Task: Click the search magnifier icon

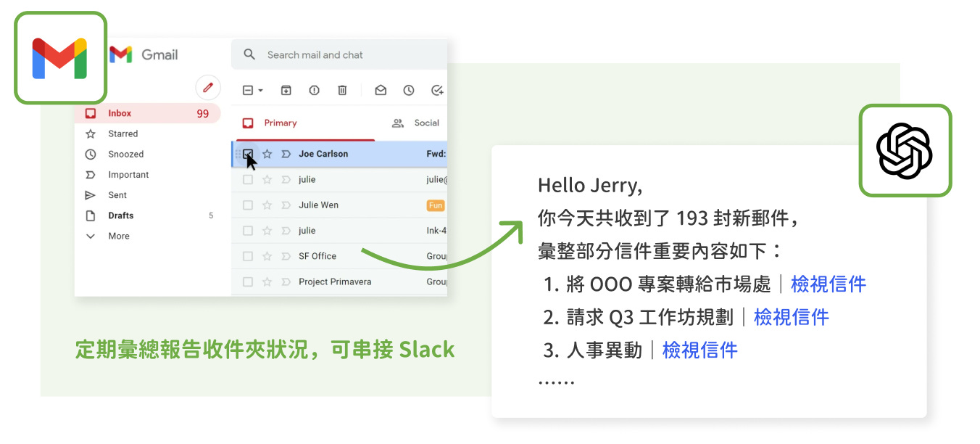Action: click(x=249, y=54)
